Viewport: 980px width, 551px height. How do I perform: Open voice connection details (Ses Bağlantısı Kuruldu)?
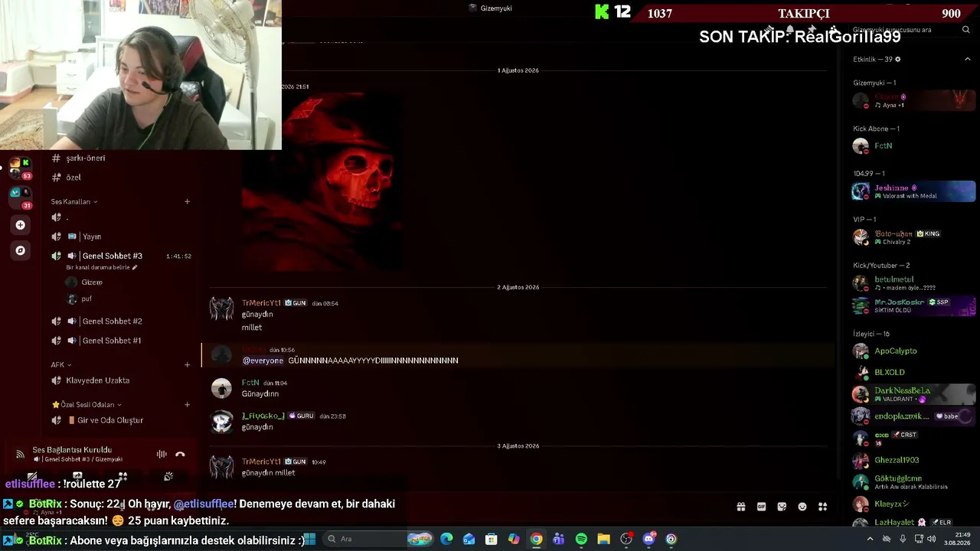[72, 450]
